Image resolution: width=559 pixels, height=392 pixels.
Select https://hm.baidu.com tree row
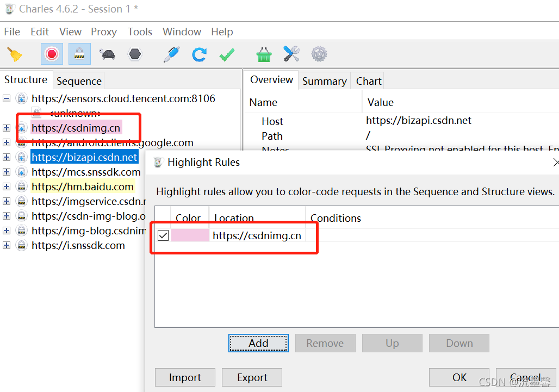click(x=82, y=186)
